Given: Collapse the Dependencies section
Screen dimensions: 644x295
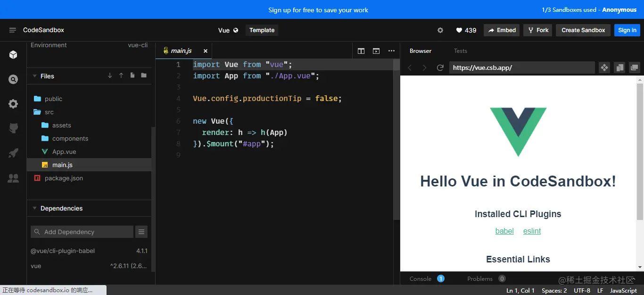Looking at the screenshot, I should (x=34, y=208).
